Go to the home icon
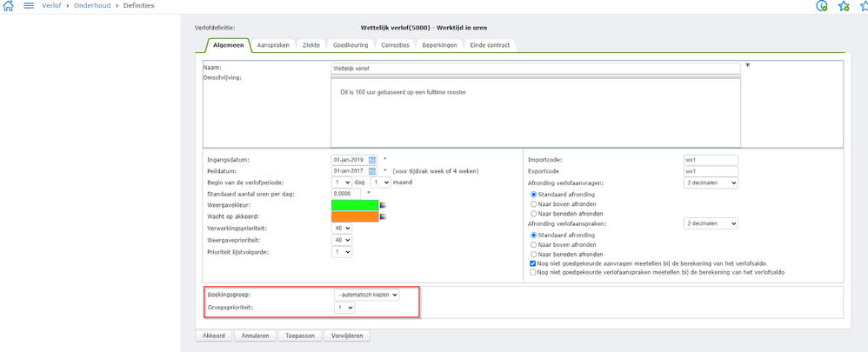Screen dimensions: 868x352 (x=9, y=5)
